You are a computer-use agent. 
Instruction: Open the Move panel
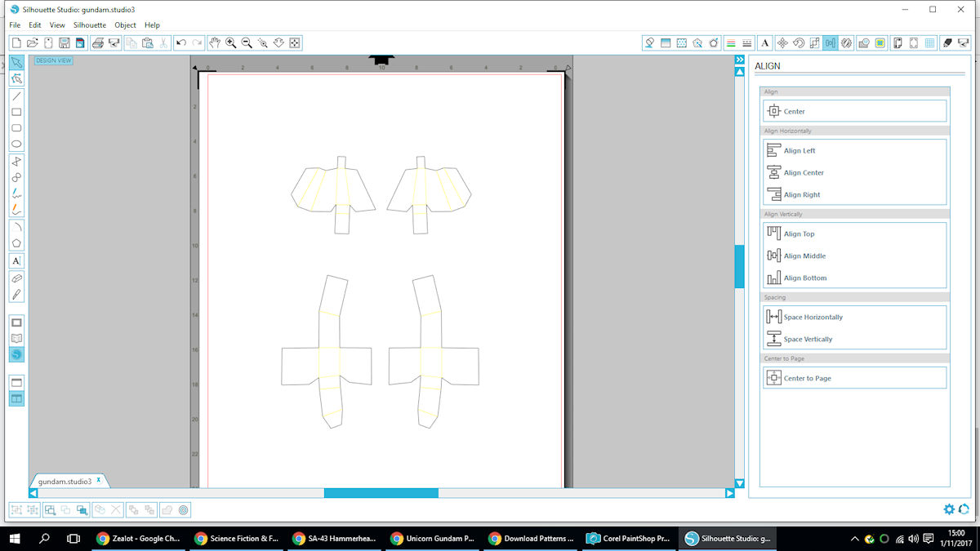point(782,42)
